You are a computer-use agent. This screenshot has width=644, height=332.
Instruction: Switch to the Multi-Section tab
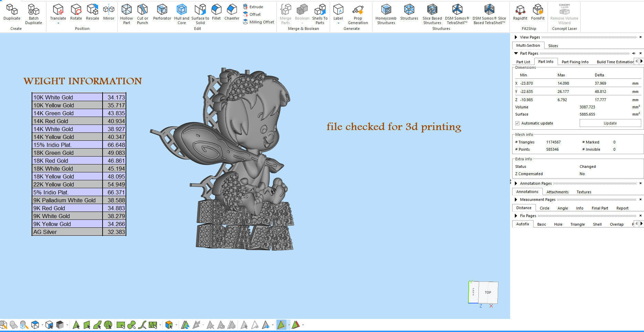[528, 45]
